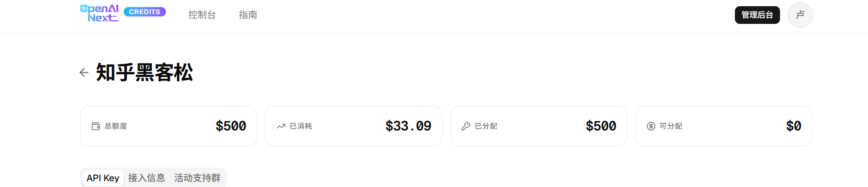Select the API Key tab
Screen dimensions: 868x187
(103, 178)
